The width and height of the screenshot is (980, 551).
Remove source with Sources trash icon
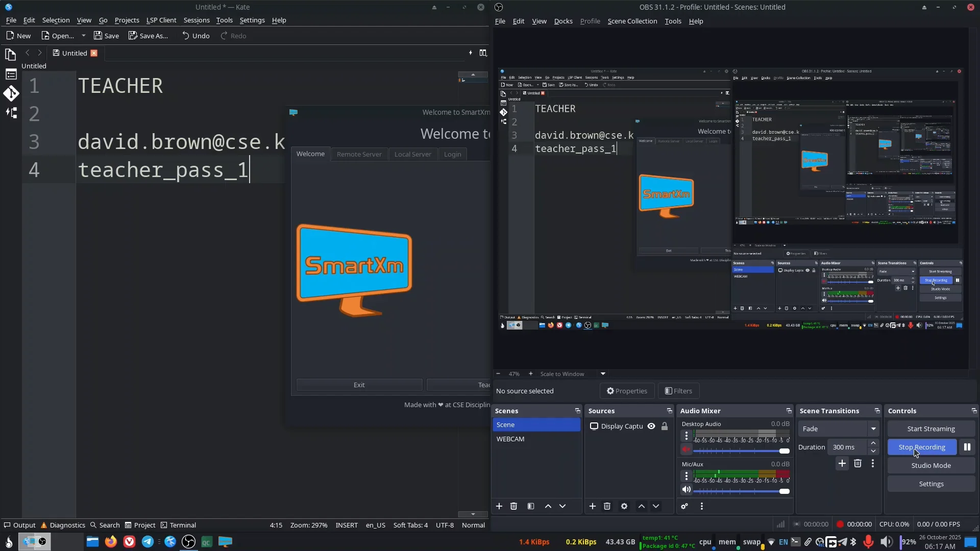[x=607, y=506]
